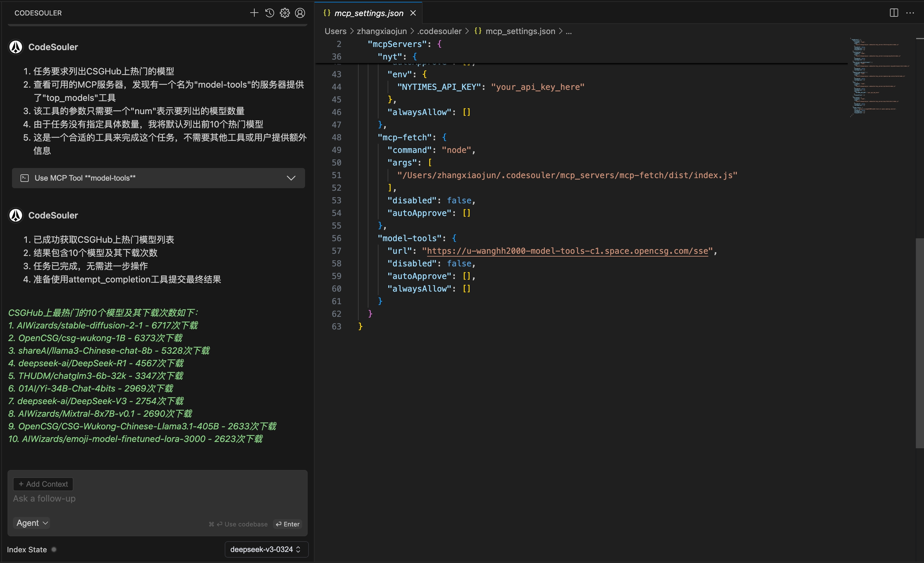
Task: Open CodeSouler settings gear icon
Action: click(285, 13)
